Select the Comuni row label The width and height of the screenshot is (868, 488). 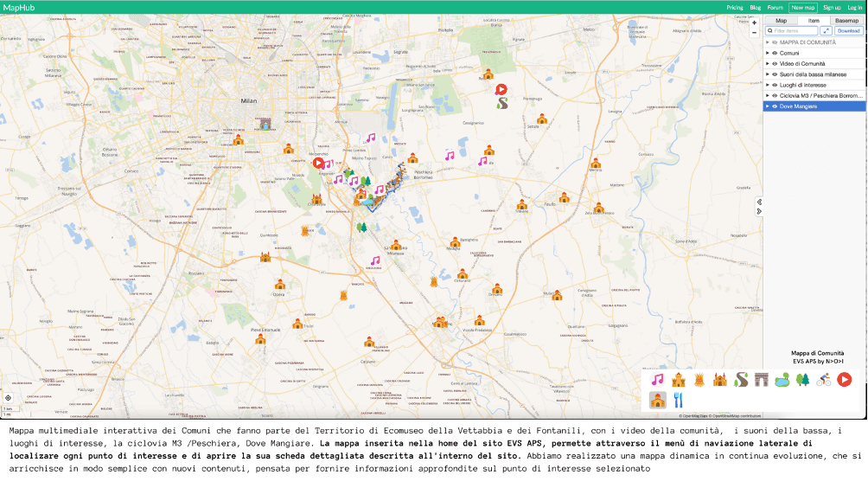pyautogui.click(x=789, y=53)
